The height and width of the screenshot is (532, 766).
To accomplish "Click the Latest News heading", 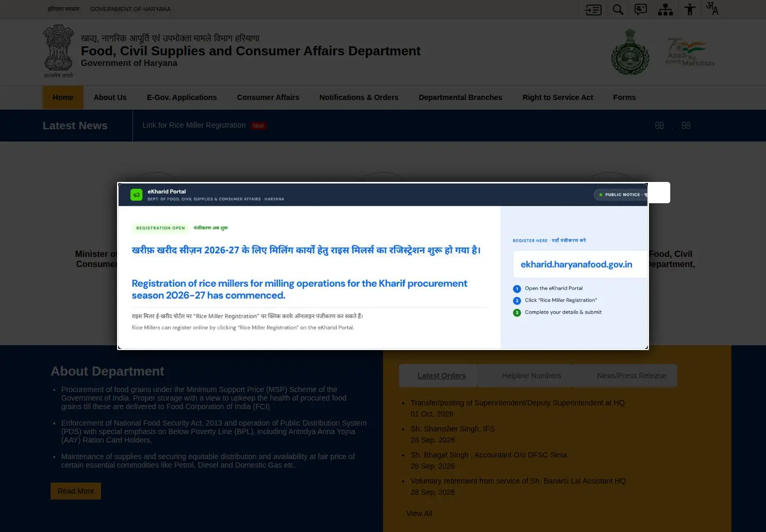I will pos(75,126).
